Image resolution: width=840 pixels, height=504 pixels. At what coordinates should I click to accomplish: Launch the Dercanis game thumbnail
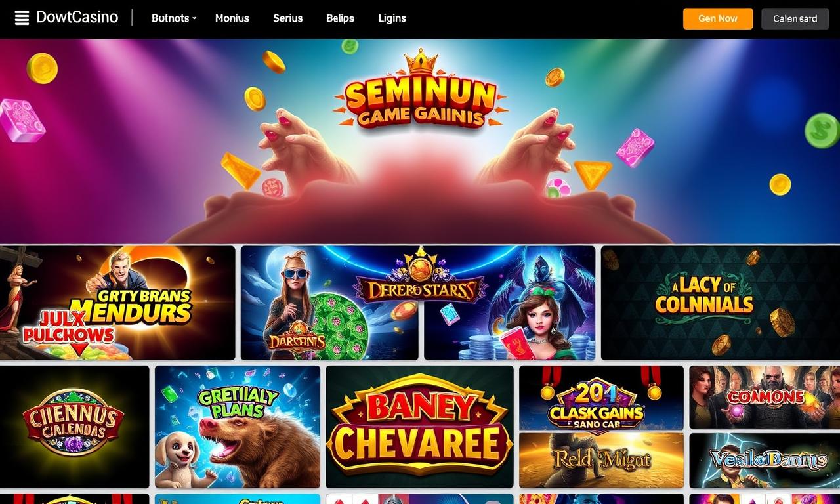point(329,303)
